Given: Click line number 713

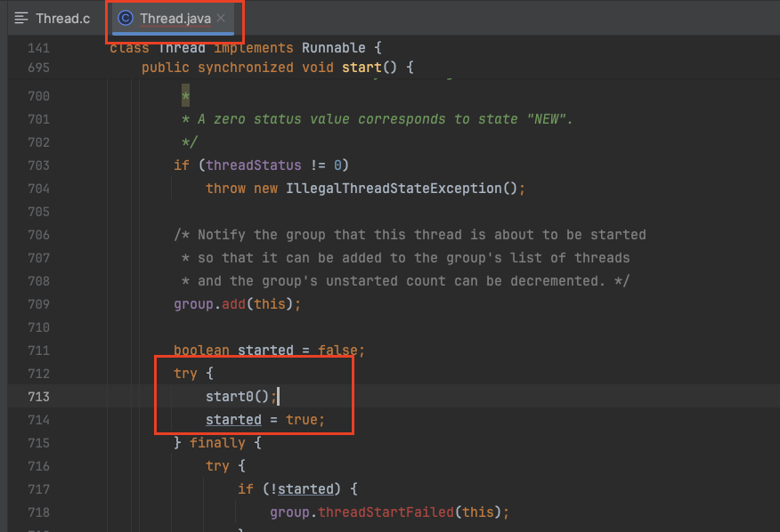Looking at the screenshot, I should [37, 397].
